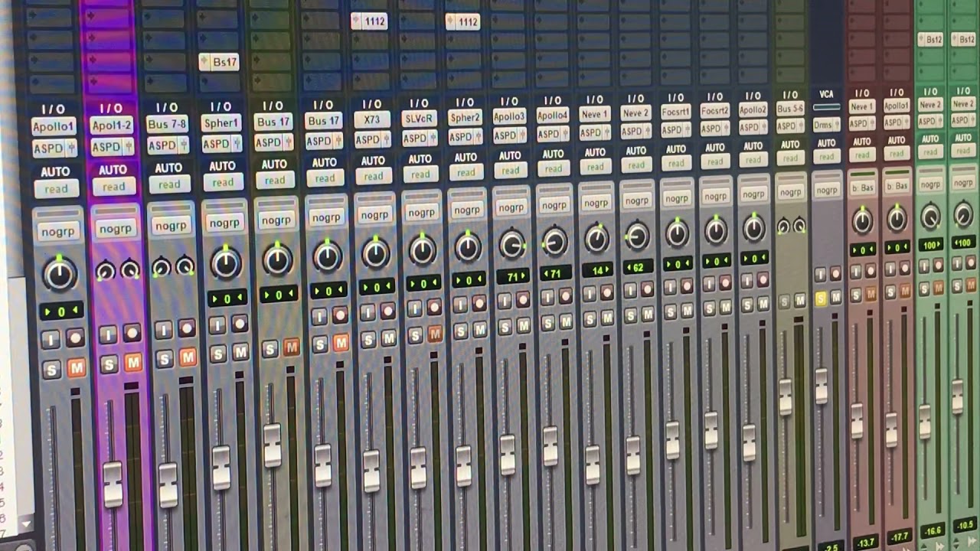
Task: Arm the Spher2 track for recording
Action: click(479, 305)
